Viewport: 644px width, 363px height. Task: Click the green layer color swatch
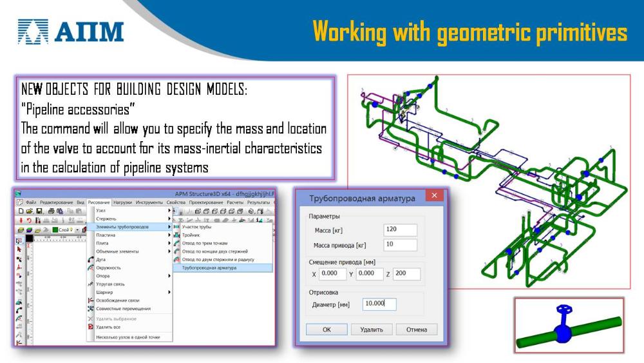[55, 230]
